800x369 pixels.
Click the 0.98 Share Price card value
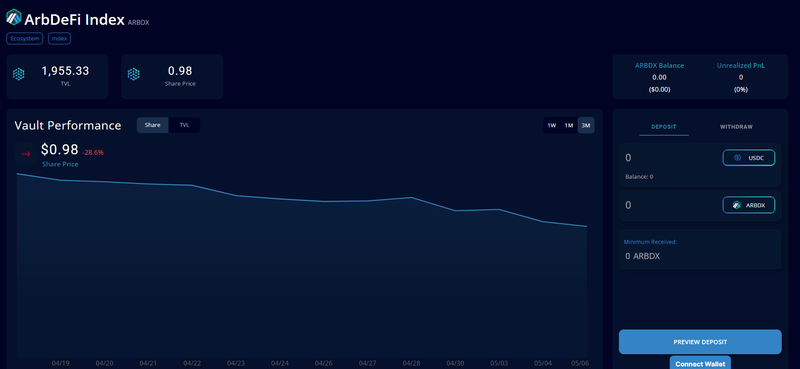pyautogui.click(x=180, y=71)
